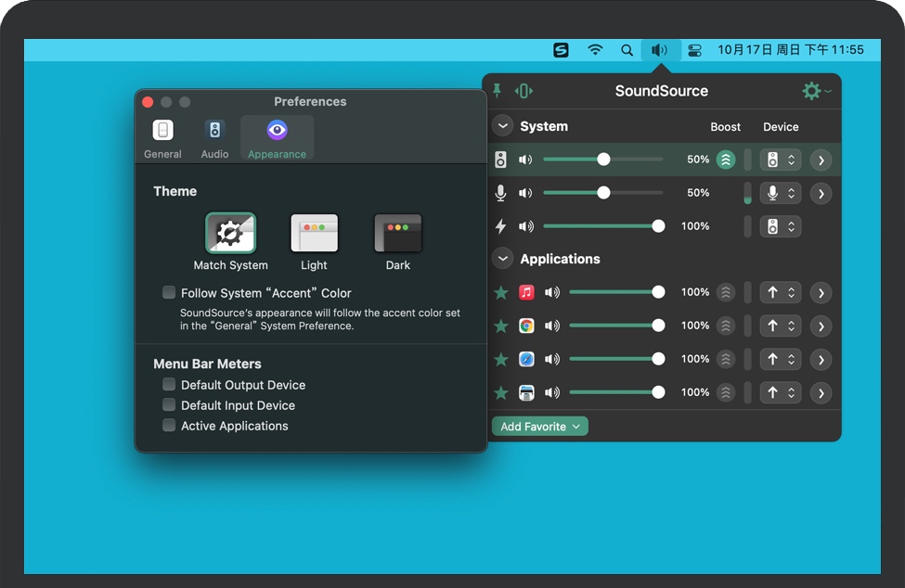Open the SoundSource gear settings menu
Viewport: 905px width, 588px height.
[813, 91]
